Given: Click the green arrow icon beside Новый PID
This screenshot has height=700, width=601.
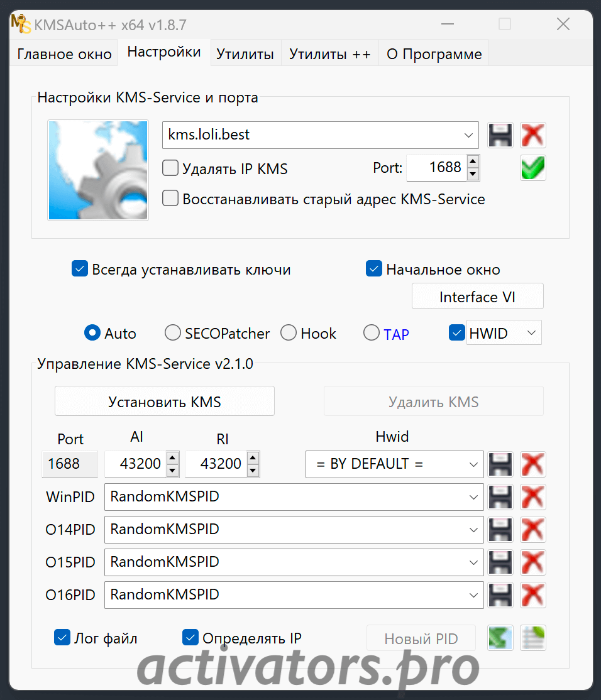Looking at the screenshot, I should pyautogui.click(x=500, y=638).
